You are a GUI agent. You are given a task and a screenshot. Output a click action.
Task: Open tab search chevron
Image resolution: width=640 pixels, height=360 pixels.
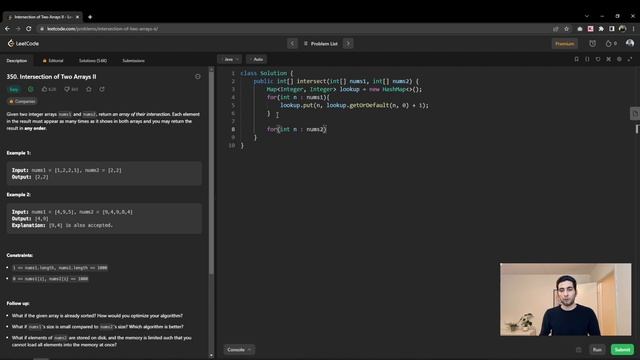point(587,16)
